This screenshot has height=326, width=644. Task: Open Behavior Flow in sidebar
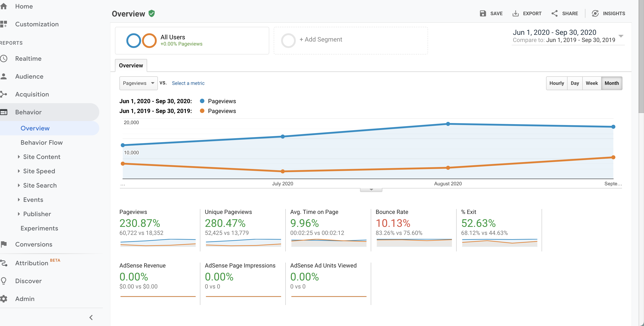tap(42, 142)
